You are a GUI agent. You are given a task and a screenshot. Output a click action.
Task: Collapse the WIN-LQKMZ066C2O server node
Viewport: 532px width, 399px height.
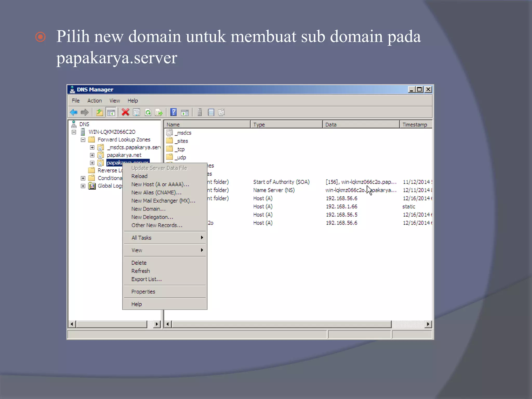pyautogui.click(x=74, y=132)
